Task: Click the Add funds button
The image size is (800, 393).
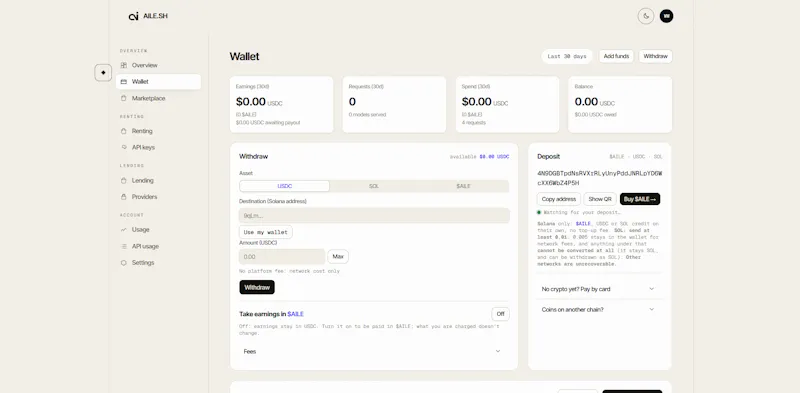Action: tap(616, 56)
